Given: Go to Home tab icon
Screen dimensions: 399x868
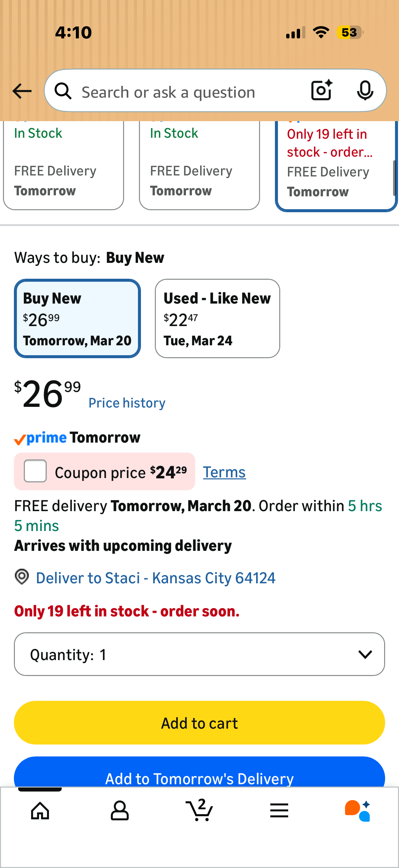Looking at the screenshot, I should [x=40, y=810].
